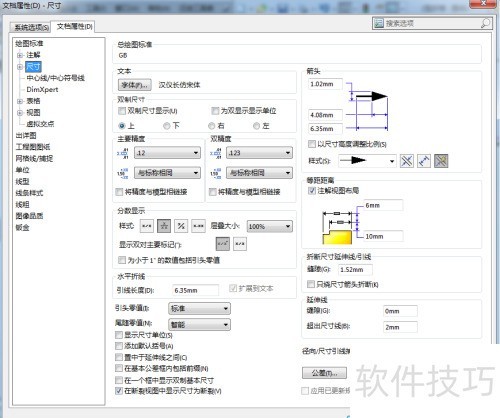Click primary tolerance precision icon

[123, 173]
